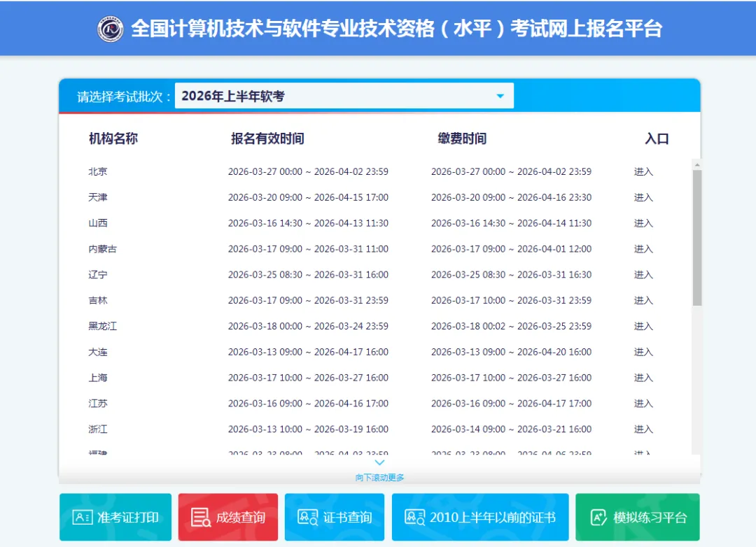
Task: Click the blue down chevron above 向下滚动更多
Action: pyautogui.click(x=379, y=462)
